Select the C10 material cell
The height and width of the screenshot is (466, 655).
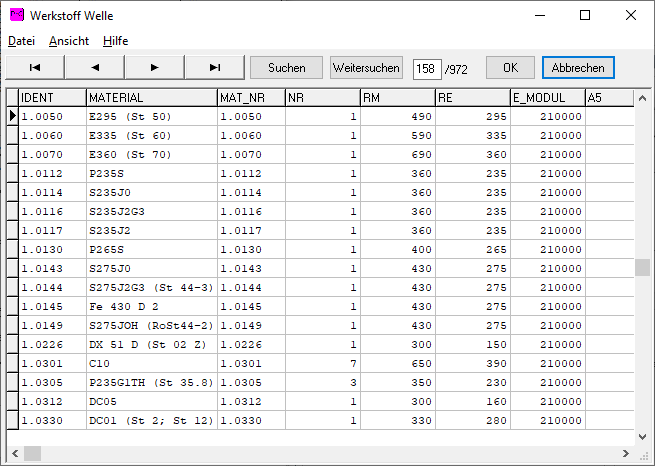tap(151, 363)
